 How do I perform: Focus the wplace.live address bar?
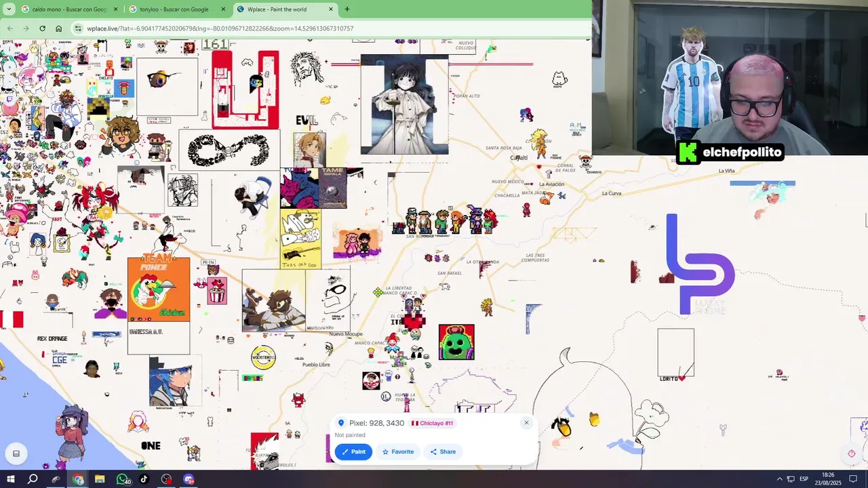point(332,28)
